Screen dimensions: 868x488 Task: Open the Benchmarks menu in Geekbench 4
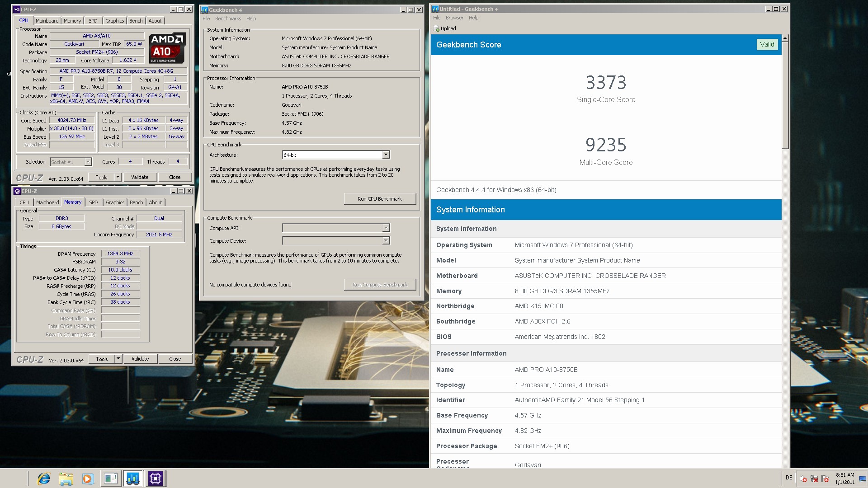(228, 19)
